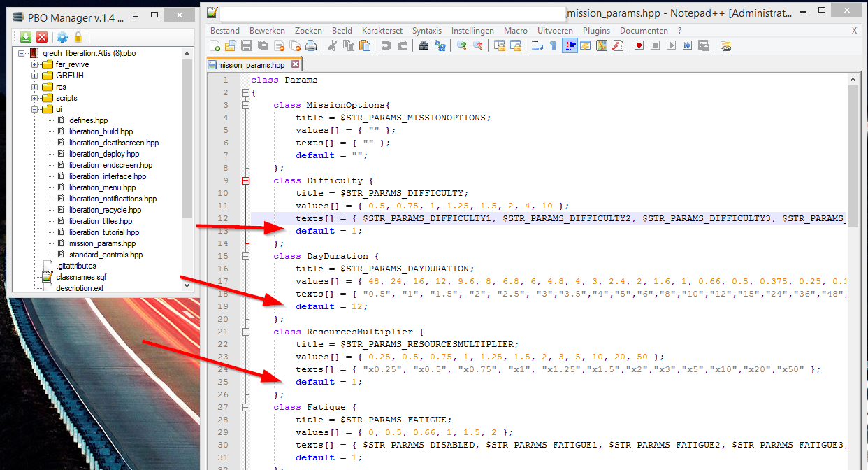Close the mission_params.hpp tab
The width and height of the screenshot is (868, 470).
click(x=295, y=64)
